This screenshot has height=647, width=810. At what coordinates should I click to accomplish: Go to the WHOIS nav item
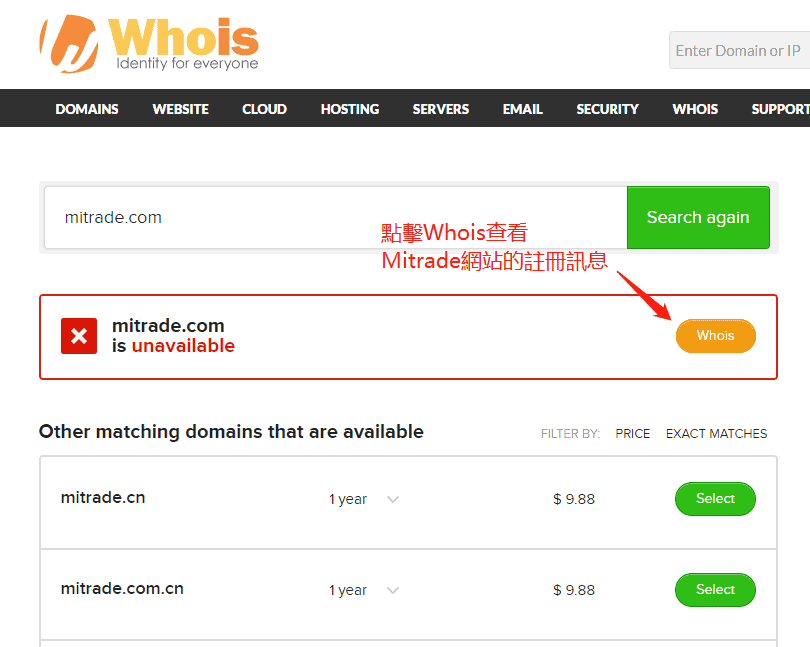[695, 109]
